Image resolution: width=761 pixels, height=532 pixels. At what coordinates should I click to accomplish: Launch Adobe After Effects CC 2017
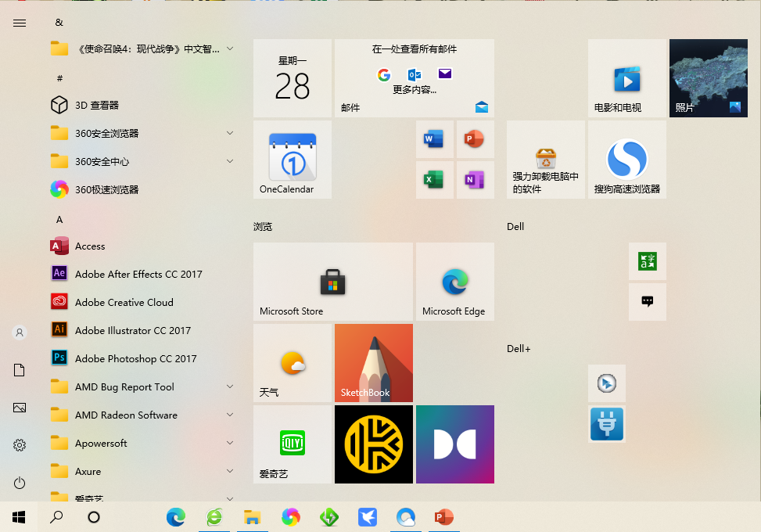coord(143,275)
